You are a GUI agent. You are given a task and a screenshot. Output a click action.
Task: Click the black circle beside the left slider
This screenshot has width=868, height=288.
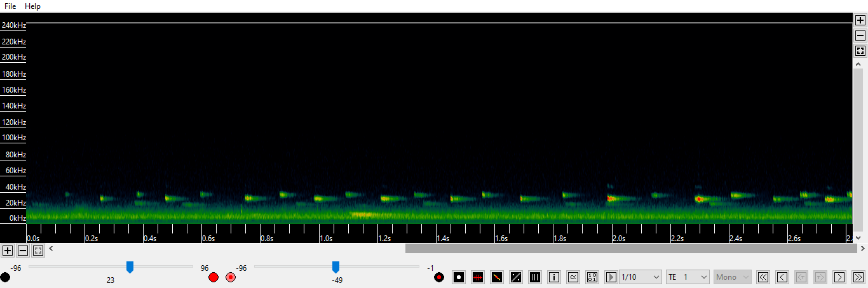(x=5, y=277)
